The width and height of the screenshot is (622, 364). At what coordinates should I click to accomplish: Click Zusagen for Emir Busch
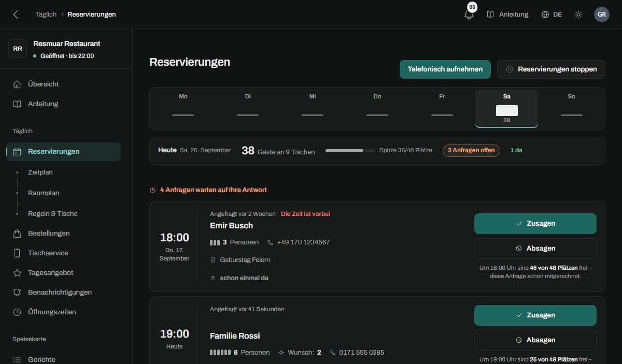click(535, 224)
